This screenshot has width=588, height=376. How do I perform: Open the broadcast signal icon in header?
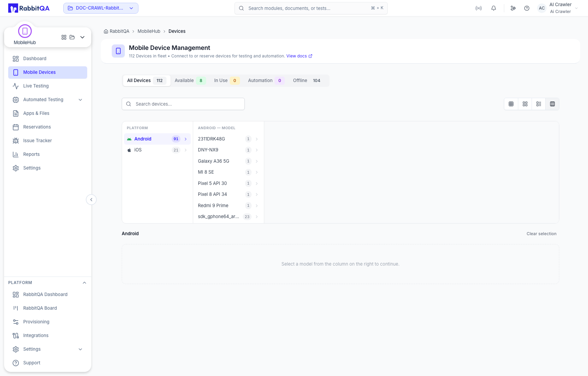(x=479, y=8)
